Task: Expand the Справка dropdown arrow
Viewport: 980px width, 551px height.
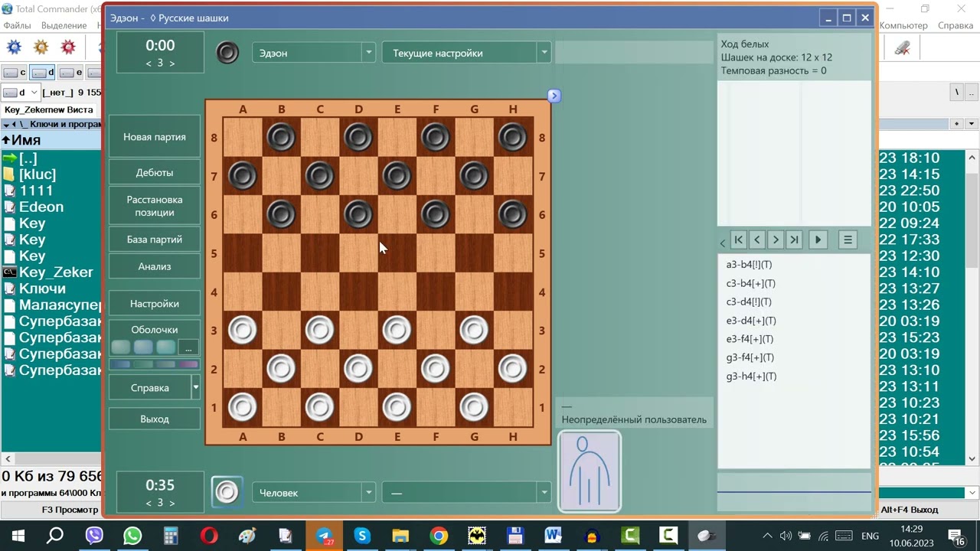Action: click(x=196, y=388)
